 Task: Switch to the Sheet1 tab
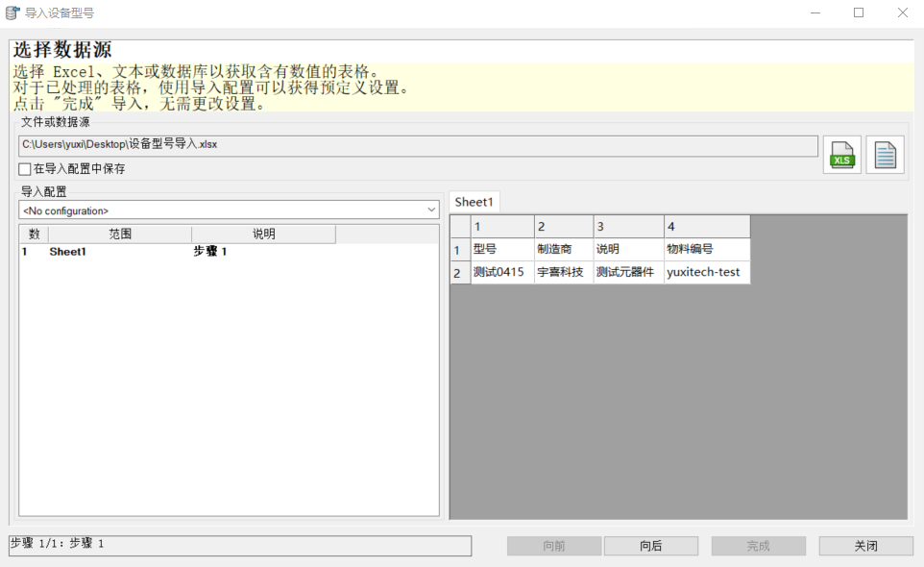(474, 202)
